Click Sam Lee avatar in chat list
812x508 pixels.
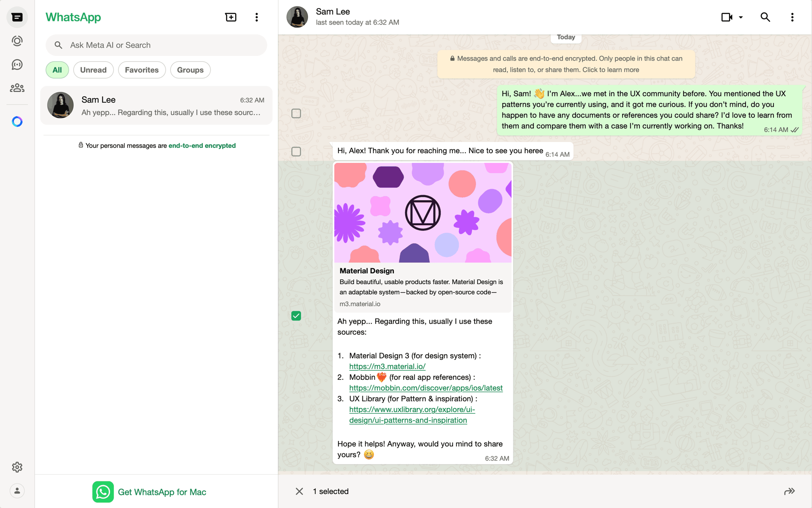click(60, 105)
